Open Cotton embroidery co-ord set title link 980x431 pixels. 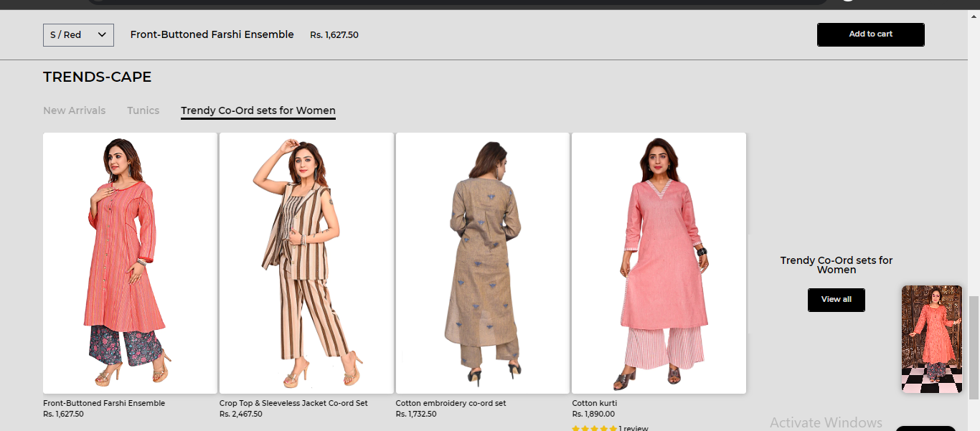(x=451, y=403)
